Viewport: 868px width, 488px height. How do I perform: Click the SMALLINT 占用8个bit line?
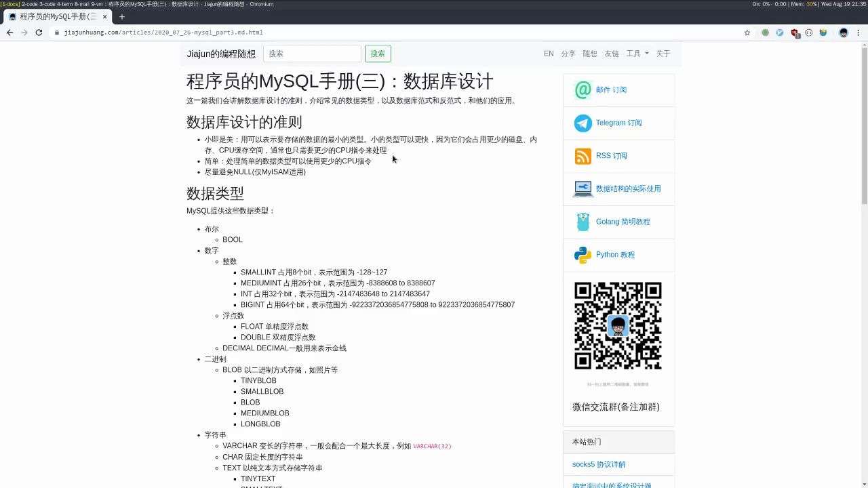coord(314,272)
